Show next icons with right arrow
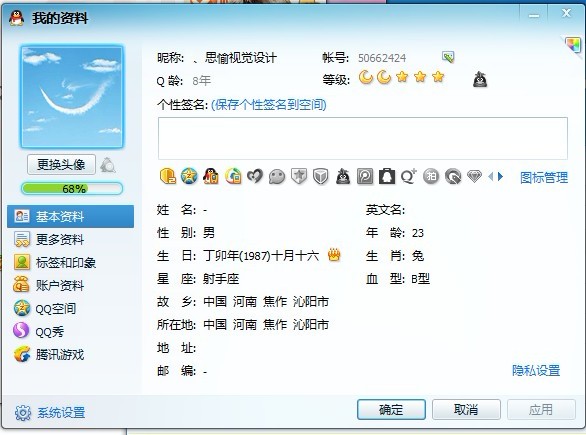586x435 pixels. coord(500,176)
